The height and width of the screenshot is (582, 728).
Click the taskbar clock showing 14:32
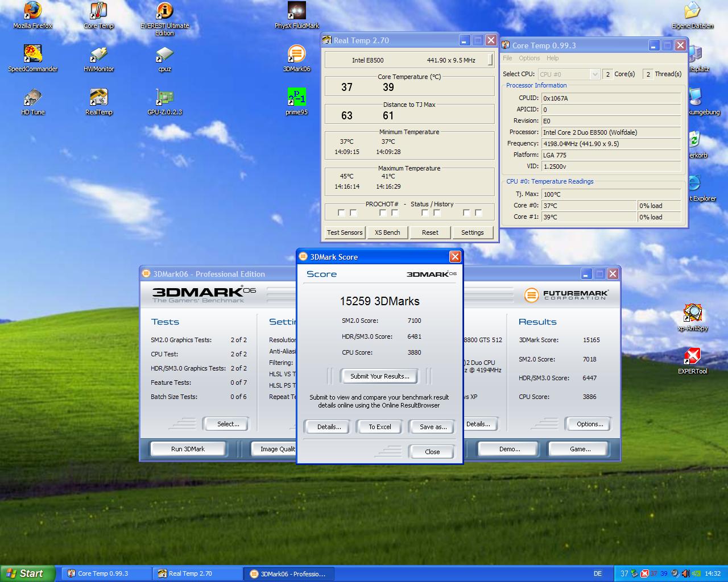pos(712,573)
